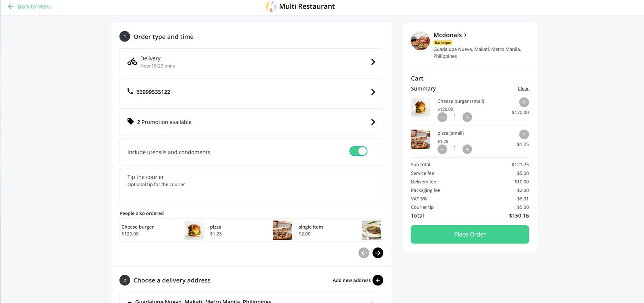Click black plus icon to add address
Viewport: 644px width, 303px height.
click(378, 280)
